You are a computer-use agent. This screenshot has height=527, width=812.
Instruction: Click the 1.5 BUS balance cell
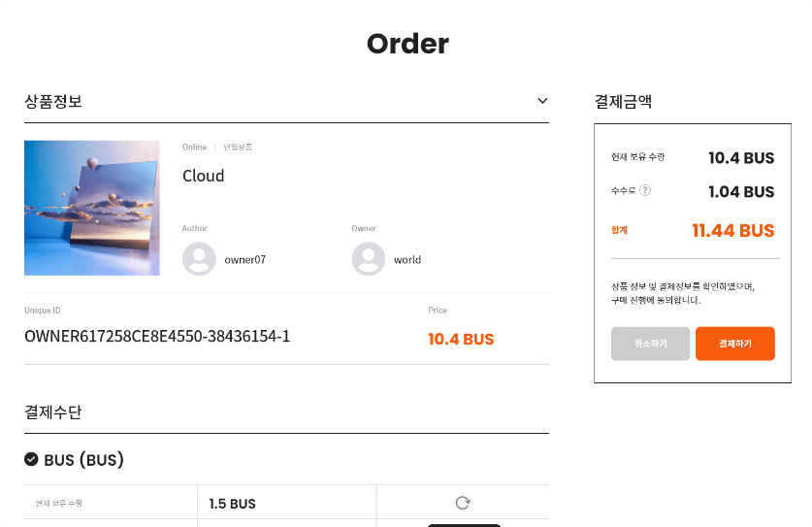tap(286, 503)
